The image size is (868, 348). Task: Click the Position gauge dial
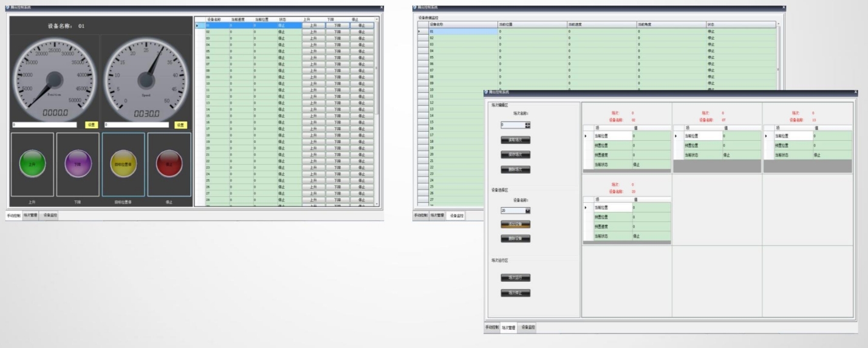click(54, 80)
